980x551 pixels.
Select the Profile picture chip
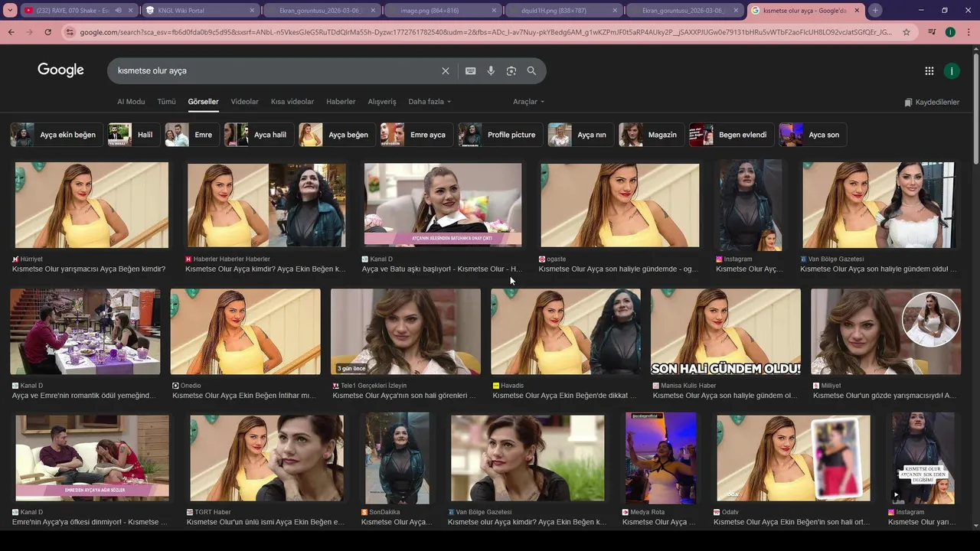500,135
